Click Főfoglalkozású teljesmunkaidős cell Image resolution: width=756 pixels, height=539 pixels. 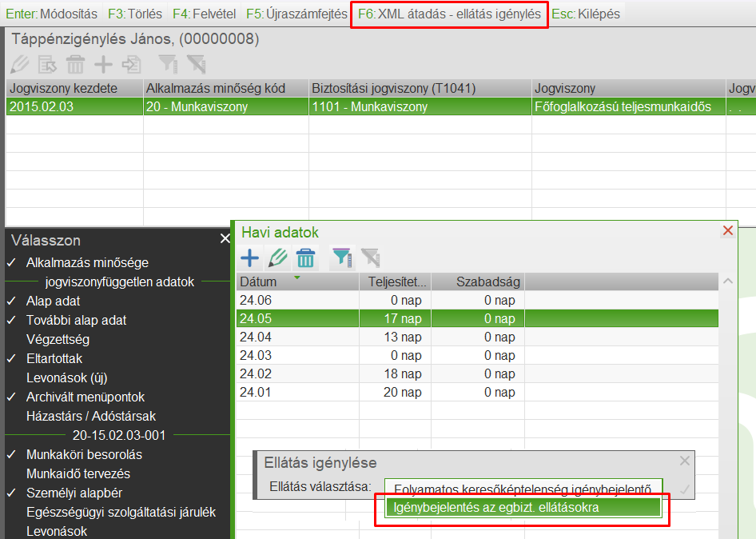pos(629,106)
